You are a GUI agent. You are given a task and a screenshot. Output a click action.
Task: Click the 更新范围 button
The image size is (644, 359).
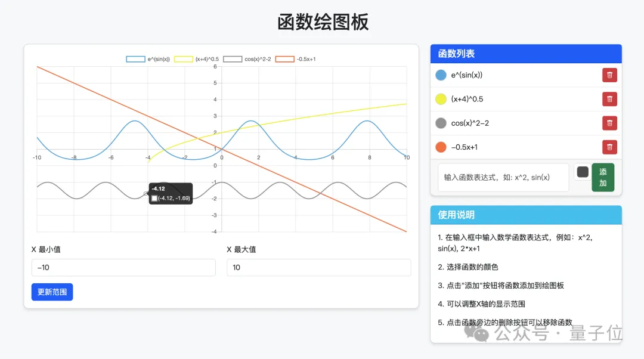tap(52, 292)
